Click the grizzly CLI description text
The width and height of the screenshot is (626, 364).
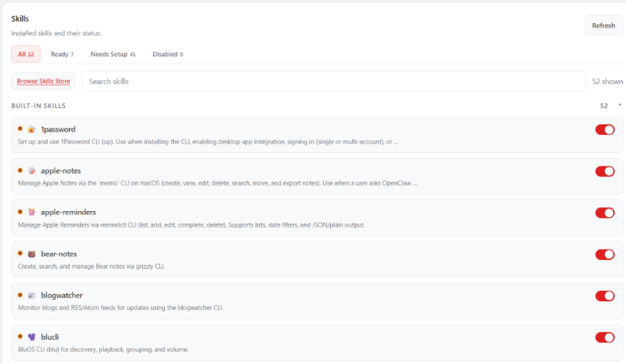91,266
